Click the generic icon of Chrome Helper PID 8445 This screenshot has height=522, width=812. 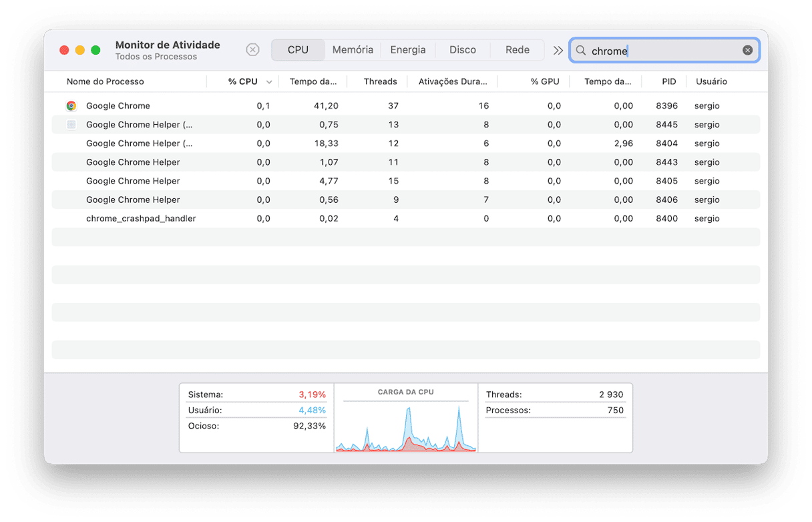(x=71, y=124)
